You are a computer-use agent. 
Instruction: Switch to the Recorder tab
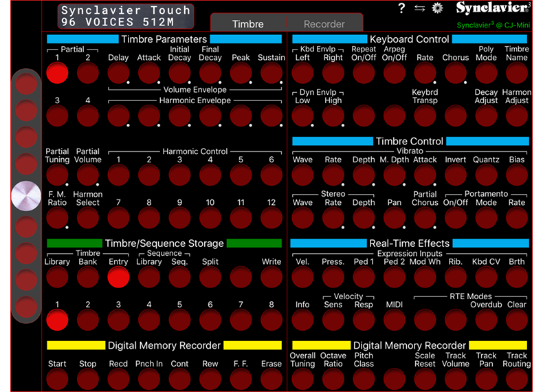point(324,24)
